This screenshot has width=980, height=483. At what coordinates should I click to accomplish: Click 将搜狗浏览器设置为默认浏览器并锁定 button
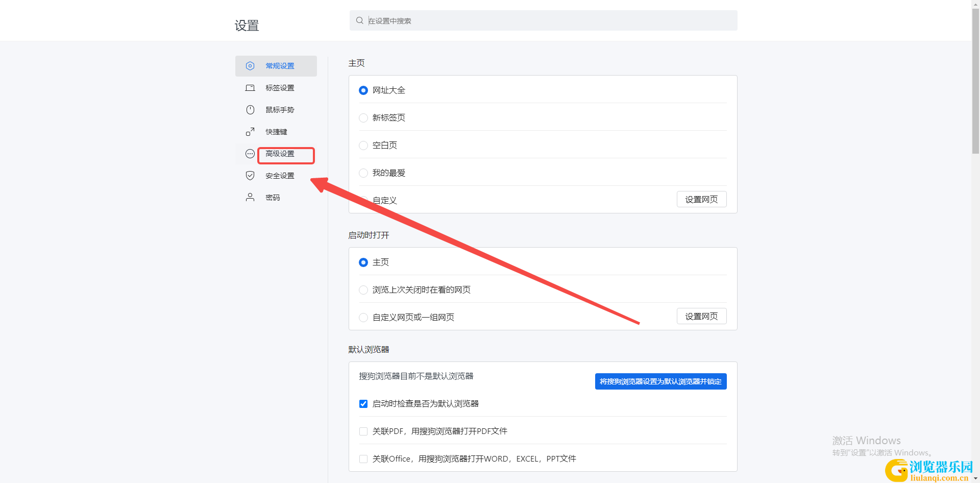660,381
